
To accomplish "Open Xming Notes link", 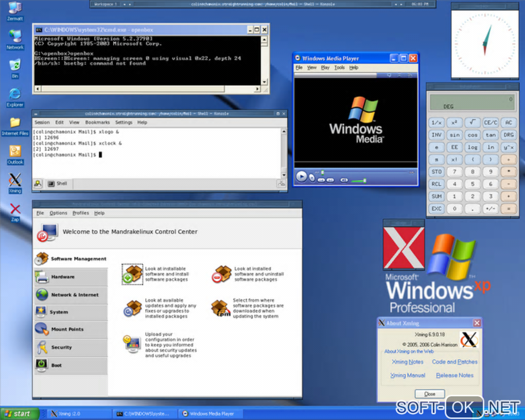I will [x=408, y=362].
